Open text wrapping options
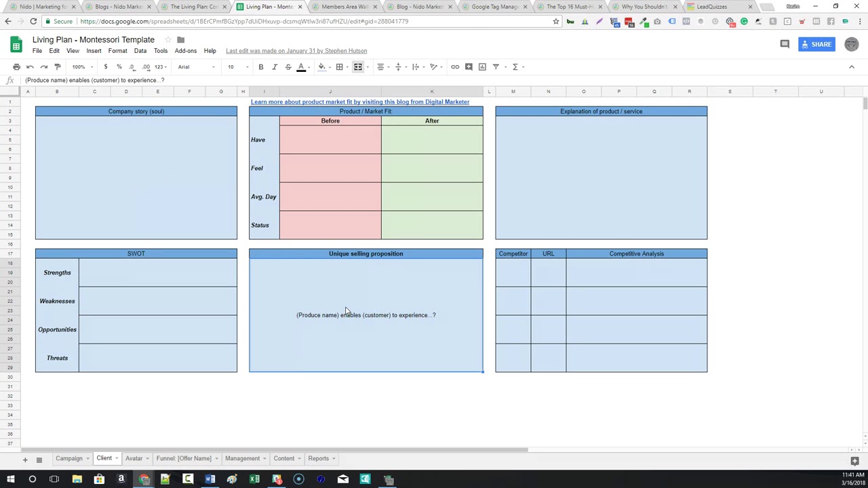 [x=417, y=66]
